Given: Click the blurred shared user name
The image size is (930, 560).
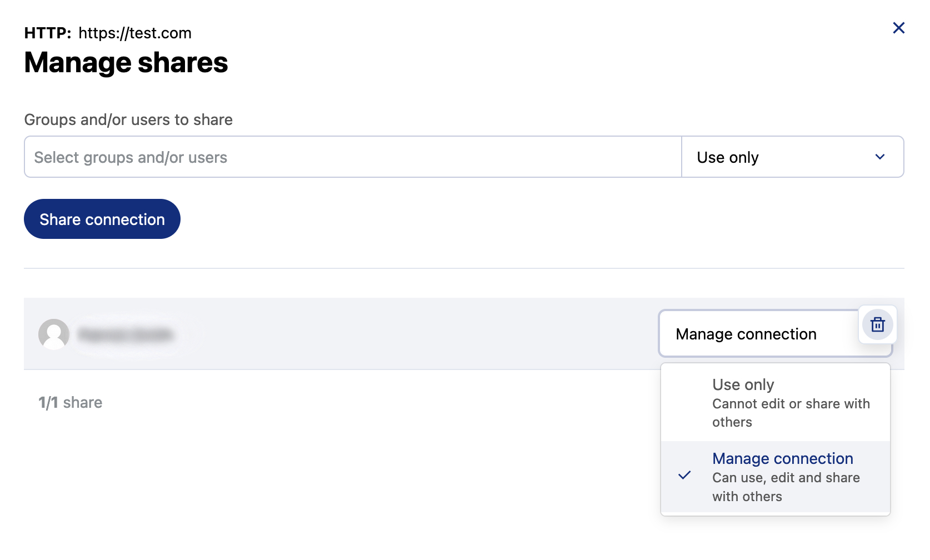Looking at the screenshot, I should (x=126, y=334).
